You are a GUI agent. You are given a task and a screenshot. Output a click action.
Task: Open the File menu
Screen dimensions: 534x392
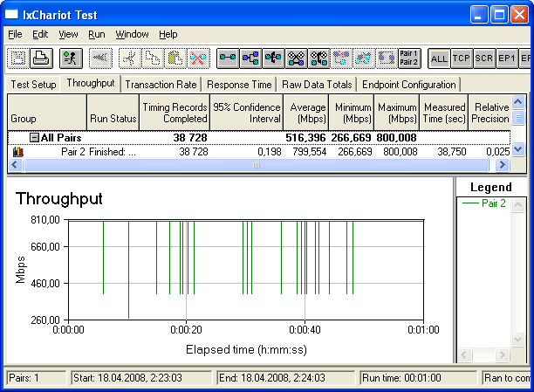pyautogui.click(x=15, y=34)
